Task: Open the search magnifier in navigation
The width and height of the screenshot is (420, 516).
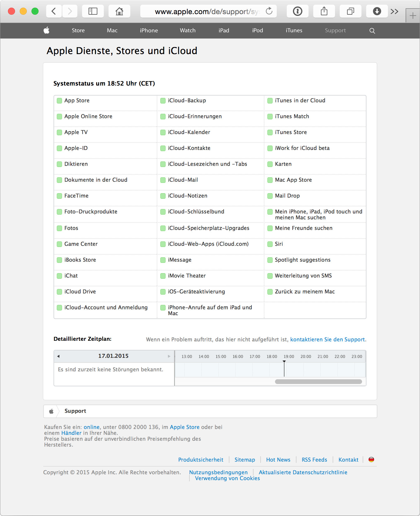Action: tap(372, 31)
